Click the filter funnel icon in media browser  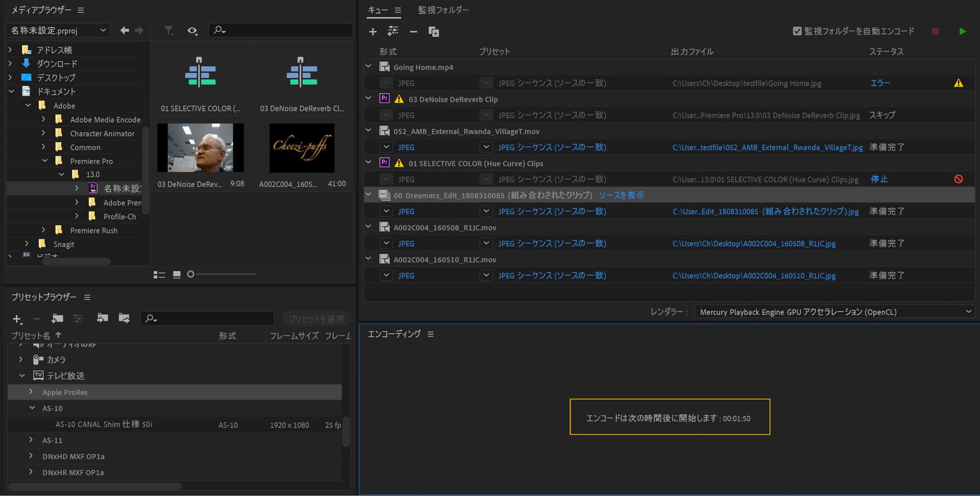168,31
